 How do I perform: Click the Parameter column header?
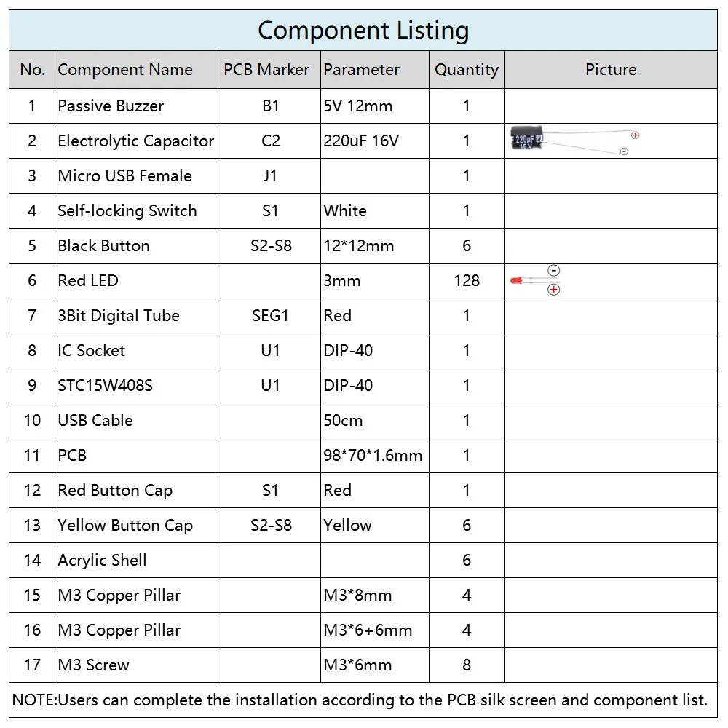[362, 70]
